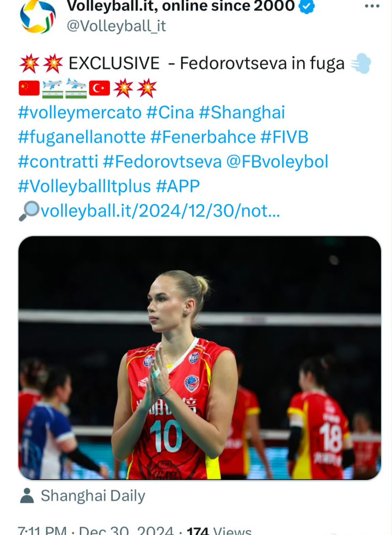Open the #Shanghai hashtag
Image resolution: width=392 pixels, height=535 pixels.
click(x=242, y=113)
